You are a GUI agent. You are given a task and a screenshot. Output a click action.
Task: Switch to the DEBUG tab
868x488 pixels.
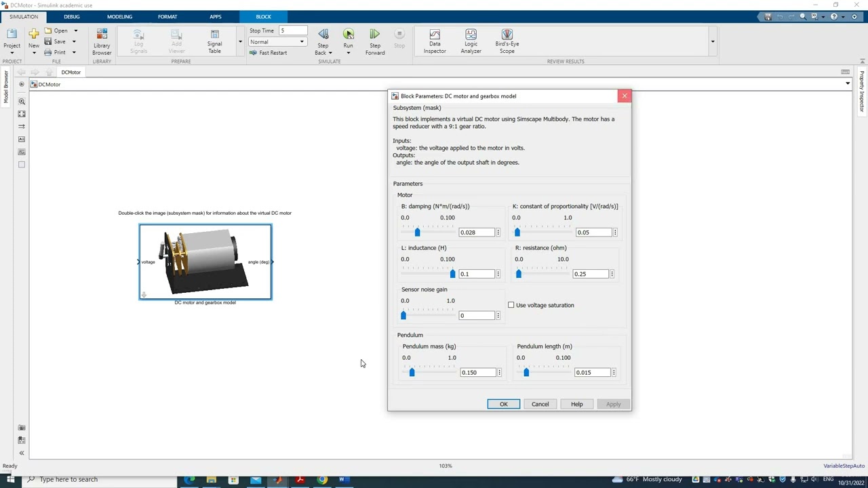pyautogui.click(x=71, y=17)
